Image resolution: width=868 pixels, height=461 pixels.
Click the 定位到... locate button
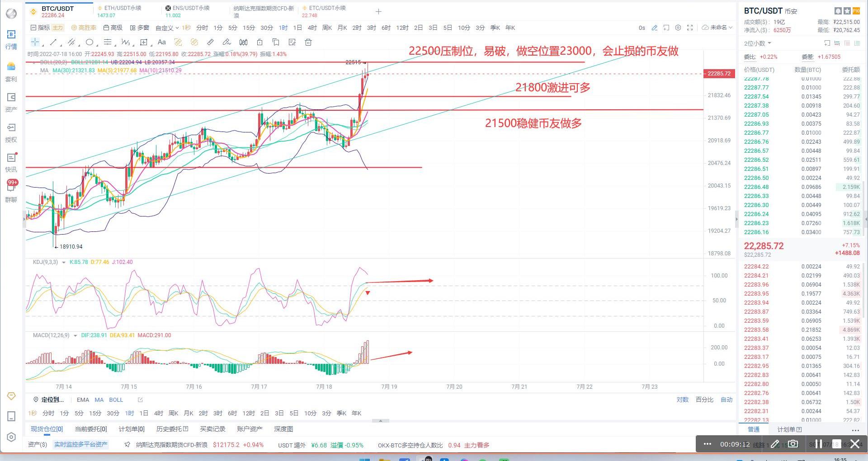point(49,400)
